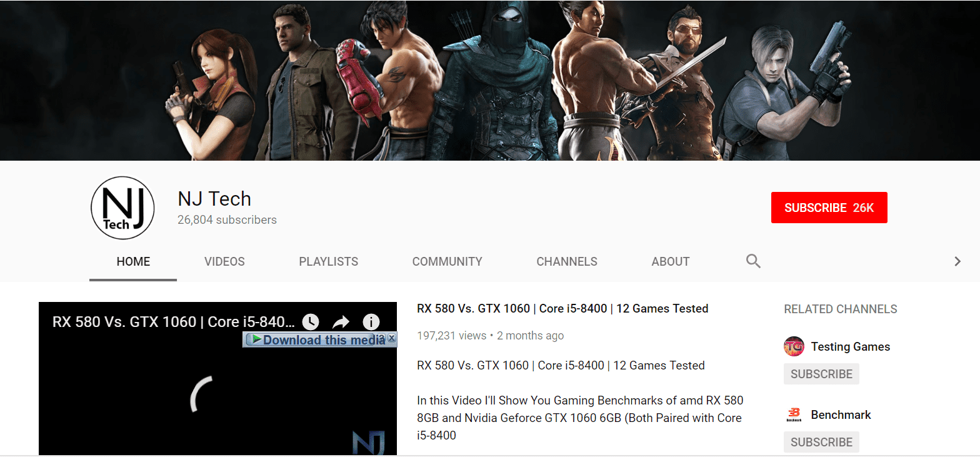Open the RX 580 Vs. GTX 1060 video title link
Screen dimensions: 980x457
click(x=562, y=308)
